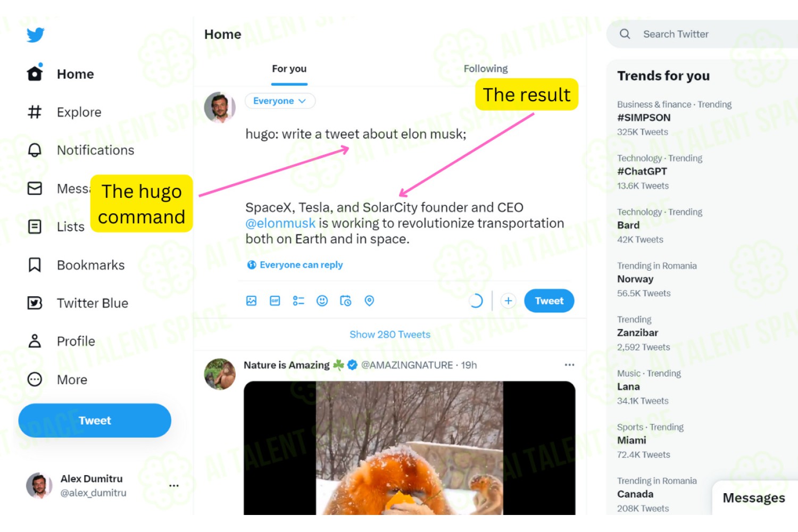The image size is (798, 532).
Task: Post using the composer Tweet button
Action: click(549, 301)
